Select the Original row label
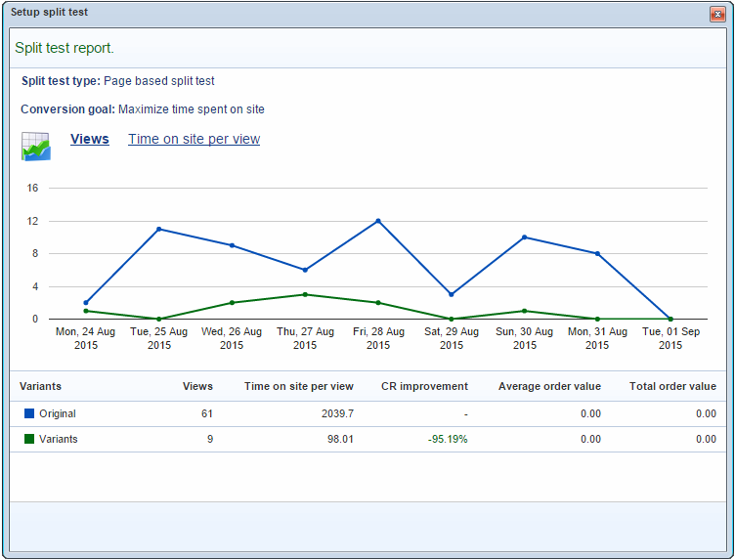Viewport: 735px width, 560px height. click(x=58, y=414)
